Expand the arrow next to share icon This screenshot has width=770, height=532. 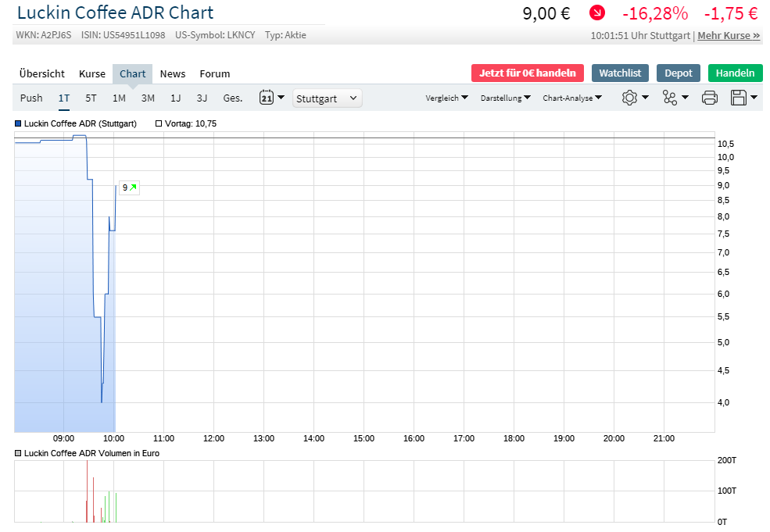click(x=685, y=97)
